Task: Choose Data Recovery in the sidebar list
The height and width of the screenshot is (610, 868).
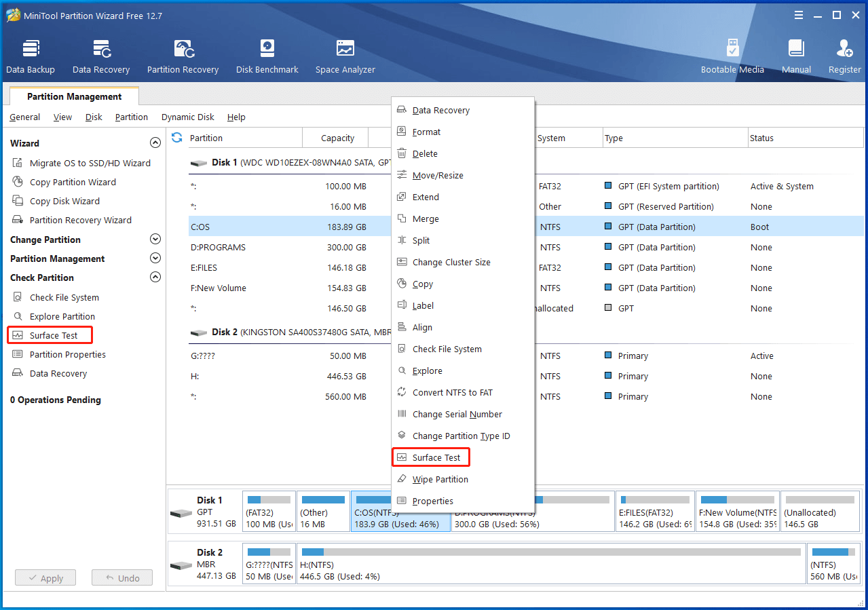Action: (x=50, y=374)
